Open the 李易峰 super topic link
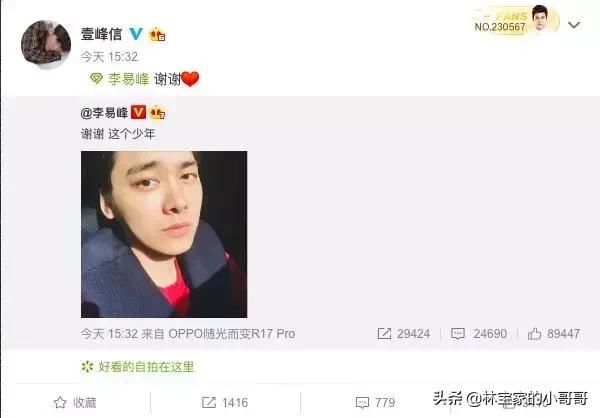 [128, 79]
